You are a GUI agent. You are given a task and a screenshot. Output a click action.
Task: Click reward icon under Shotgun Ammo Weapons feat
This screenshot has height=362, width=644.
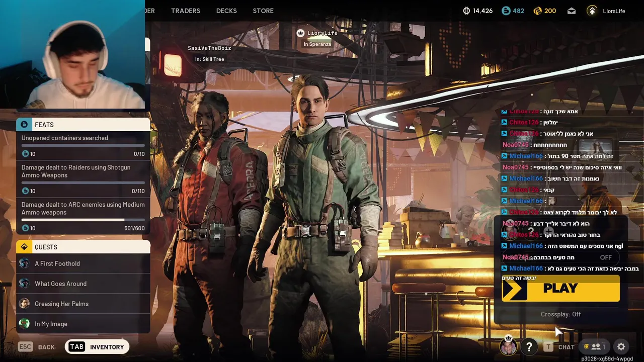[25, 191]
